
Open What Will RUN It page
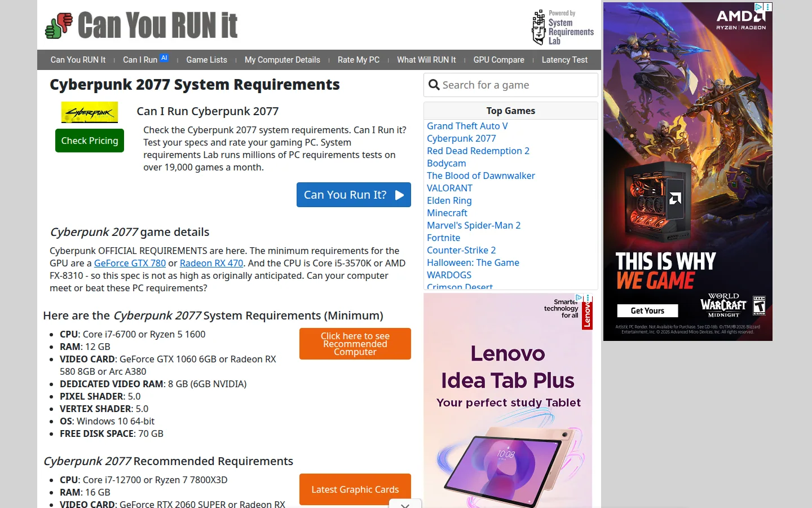pos(426,60)
